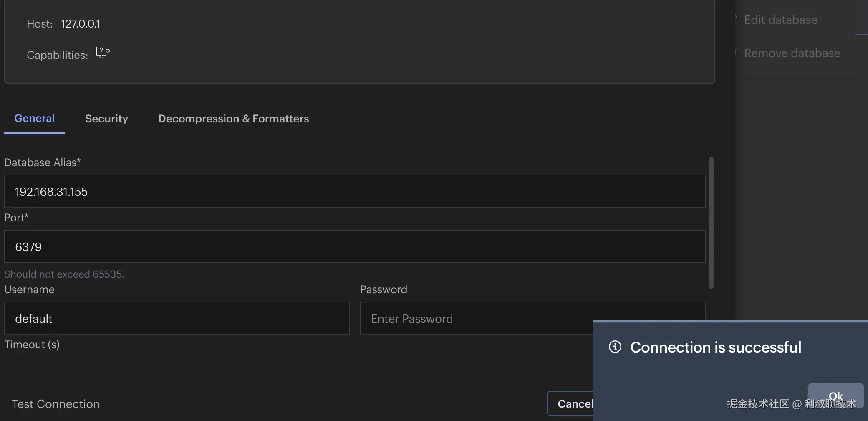This screenshot has width=868, height=421.
Task: Click into the Port field showing 6379
Action: pyautogui.click(x=355, y=247)
